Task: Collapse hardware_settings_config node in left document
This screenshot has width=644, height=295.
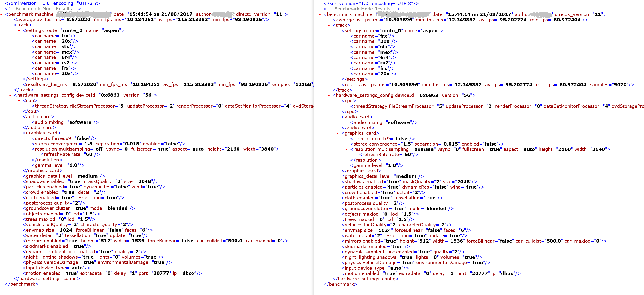Action: [10, 95]
